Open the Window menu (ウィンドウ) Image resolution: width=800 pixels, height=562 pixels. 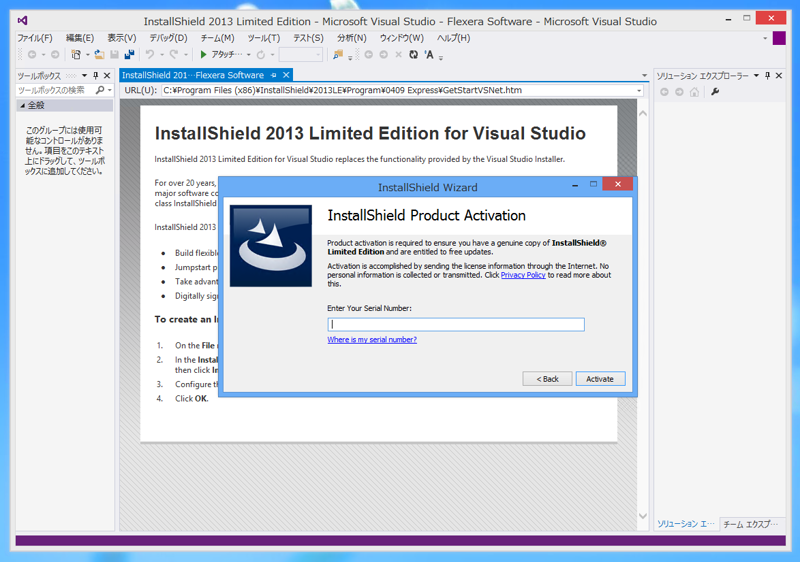tap(402, 38)
